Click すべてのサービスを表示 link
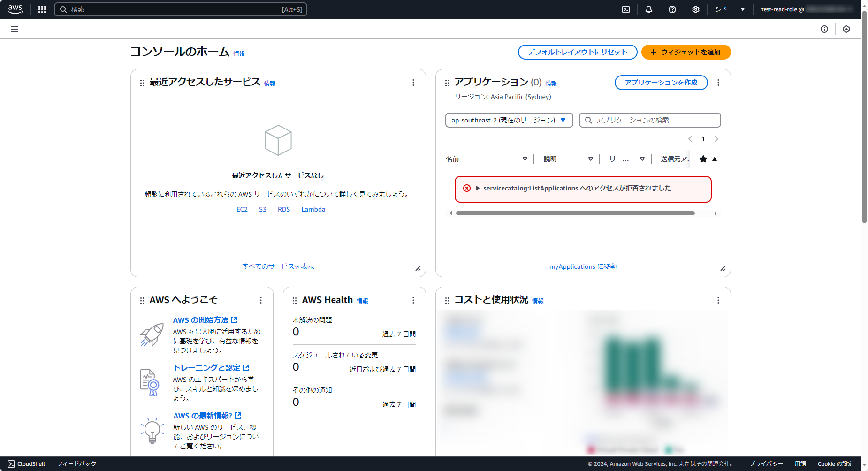The height and width of the screenshot is (471, 868). coord(278,266)
